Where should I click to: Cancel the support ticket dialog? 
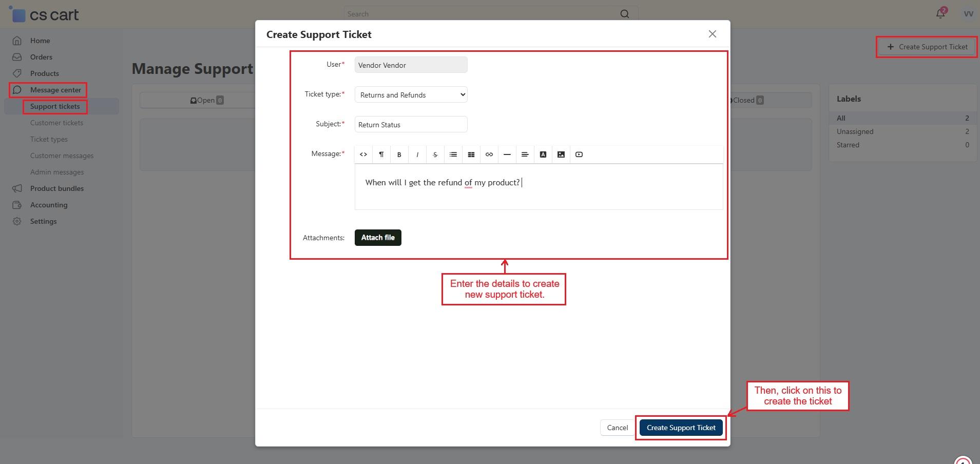click(x=617, y=428)
